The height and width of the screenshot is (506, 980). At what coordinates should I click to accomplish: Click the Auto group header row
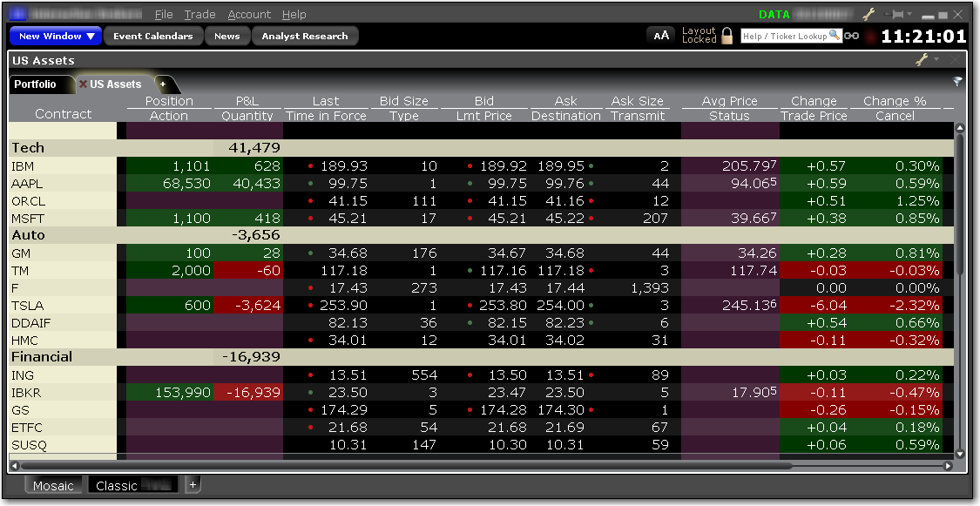[482, 235]
